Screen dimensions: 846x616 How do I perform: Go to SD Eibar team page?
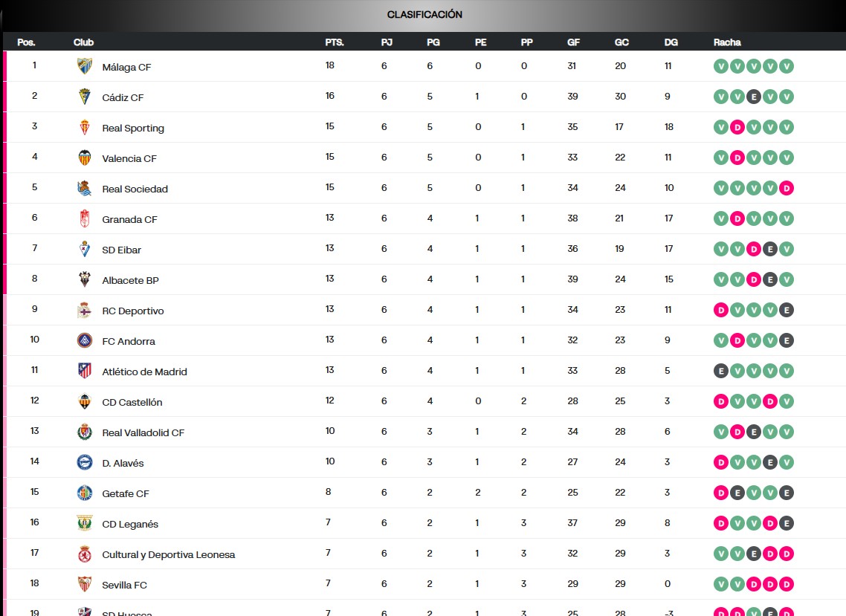tap(121, 250)
